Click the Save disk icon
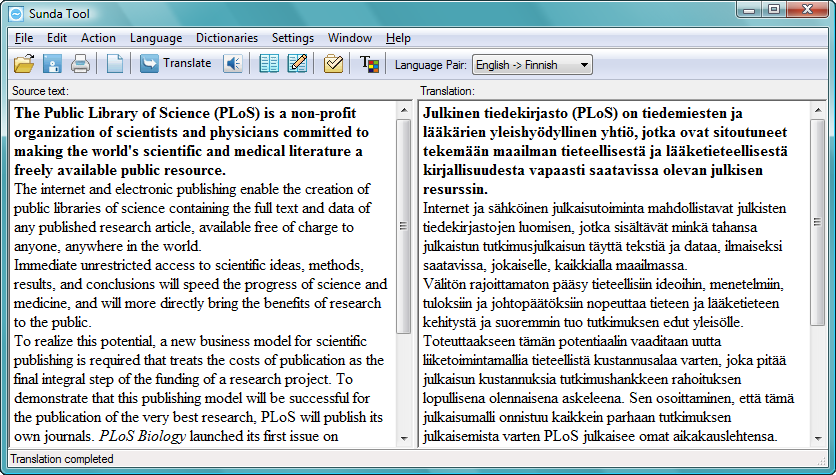 (52, 64)
